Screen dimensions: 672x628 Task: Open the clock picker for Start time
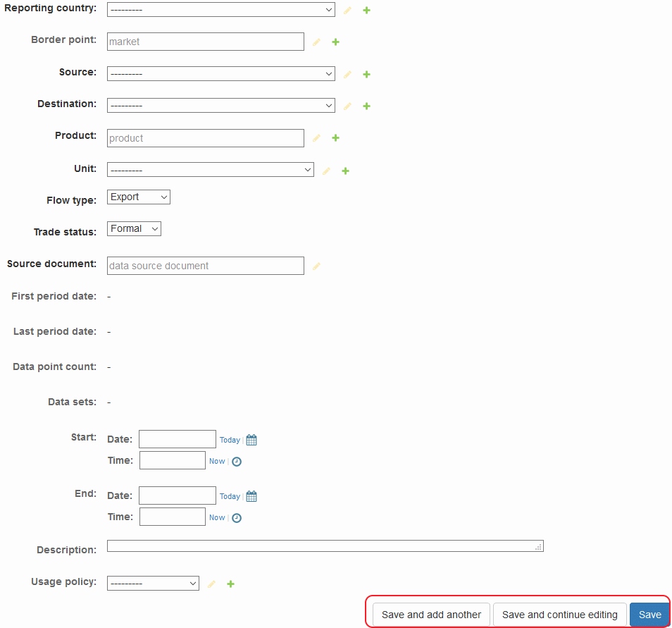237,462
